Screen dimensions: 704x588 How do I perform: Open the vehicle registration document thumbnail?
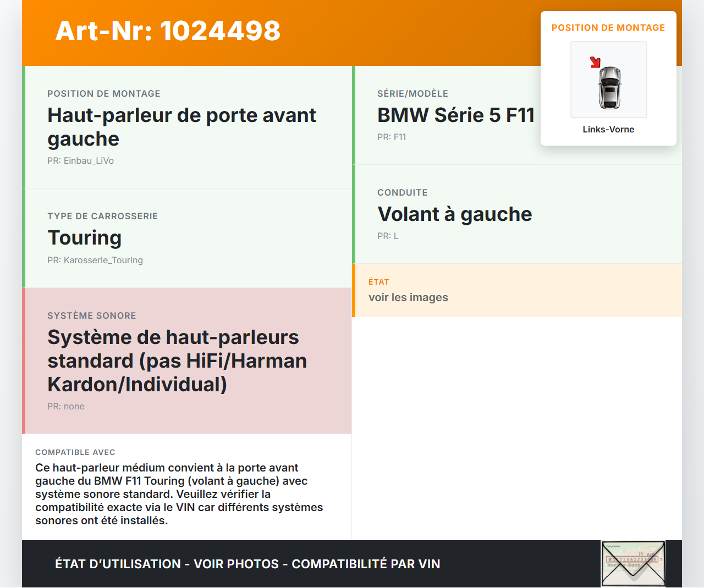click(632, 563)
